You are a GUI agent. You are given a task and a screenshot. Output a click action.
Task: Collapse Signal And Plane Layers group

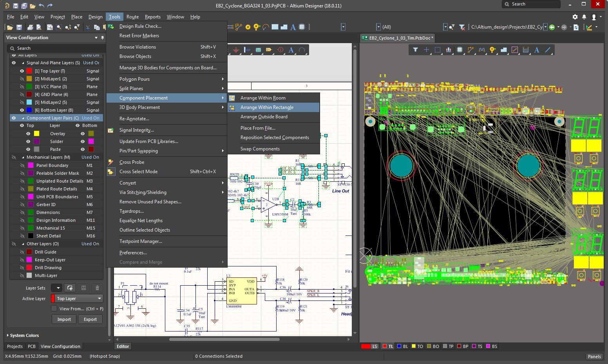(23, 63)
